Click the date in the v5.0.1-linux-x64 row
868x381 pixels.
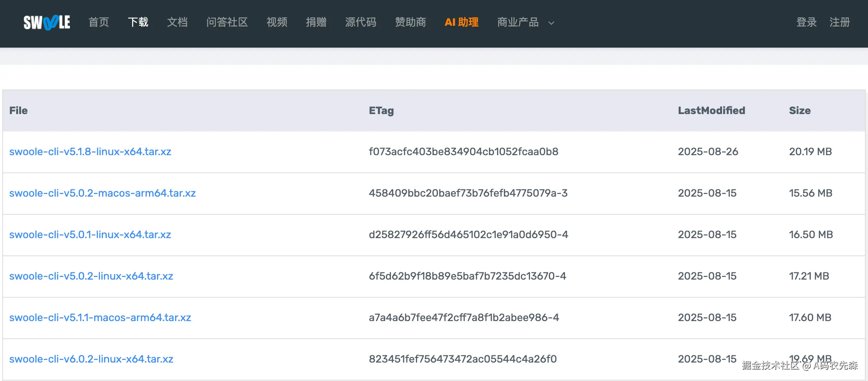pos(707,235)
